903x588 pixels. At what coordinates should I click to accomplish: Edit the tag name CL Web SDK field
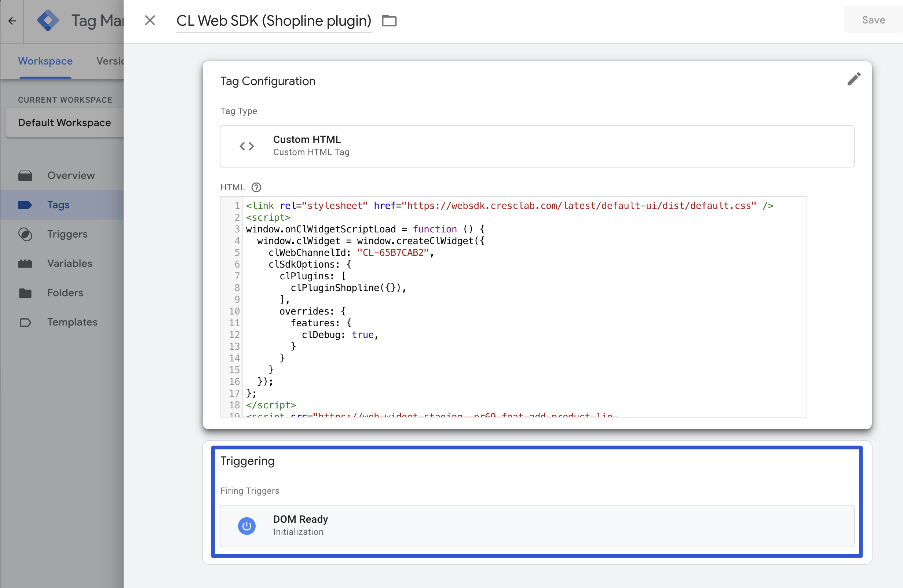coord(274,21)
